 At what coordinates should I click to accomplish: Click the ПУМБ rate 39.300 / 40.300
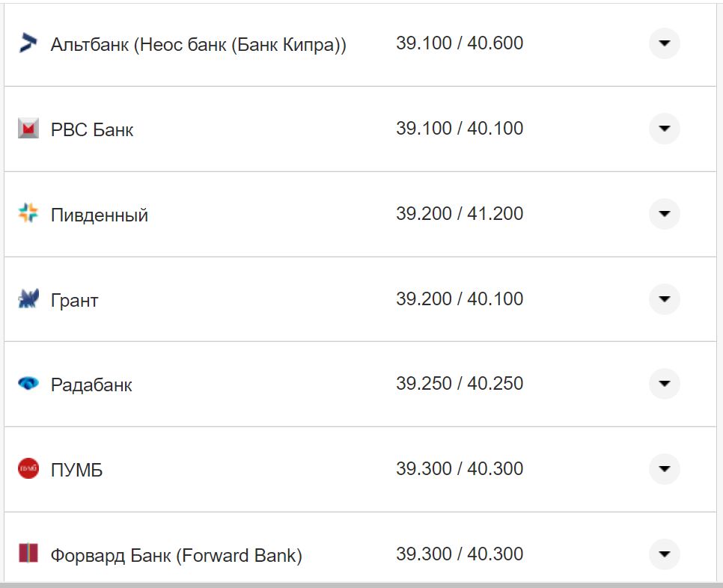(460, 469)
